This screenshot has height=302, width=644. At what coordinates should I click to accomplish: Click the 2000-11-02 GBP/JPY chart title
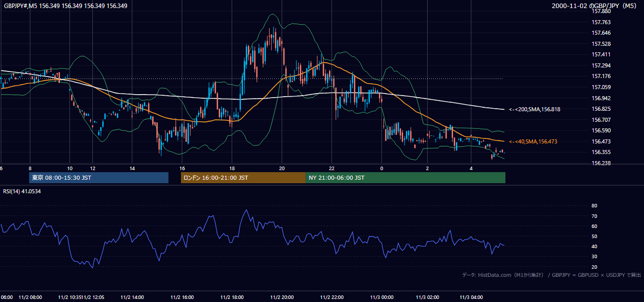click(595, 6)
